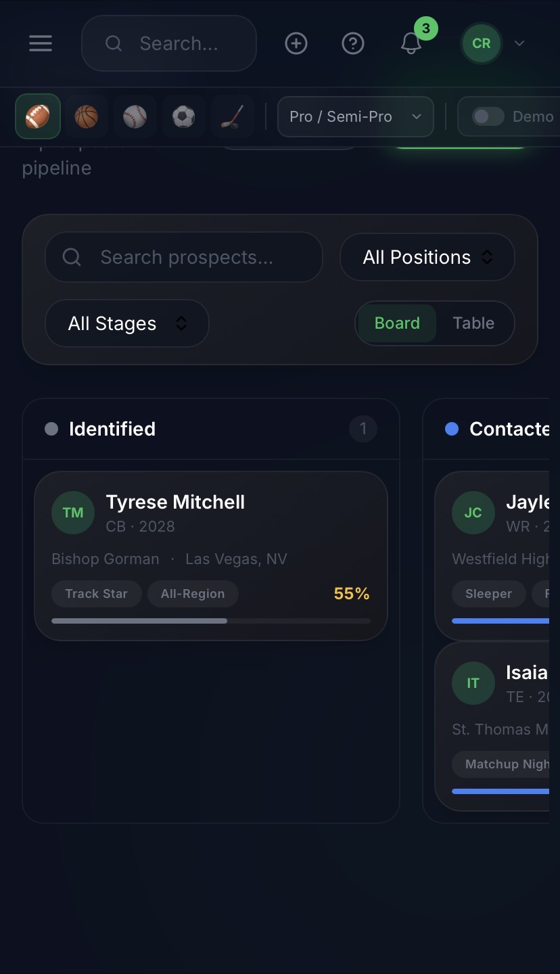
Task: Expand the All Positions dropdown
Action: coord(427,257)
